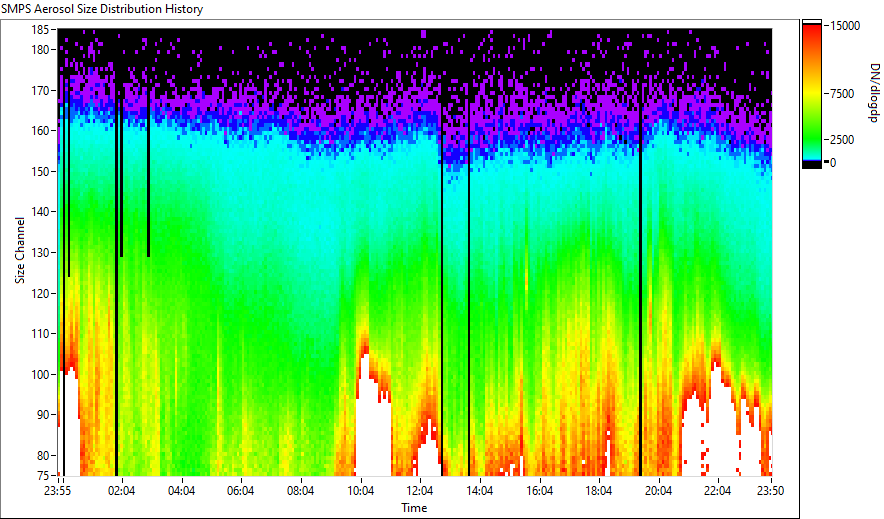Screen dimensions: 884x519
Task: Click the DN/dlogdp colorbar label
Action: 874,92
